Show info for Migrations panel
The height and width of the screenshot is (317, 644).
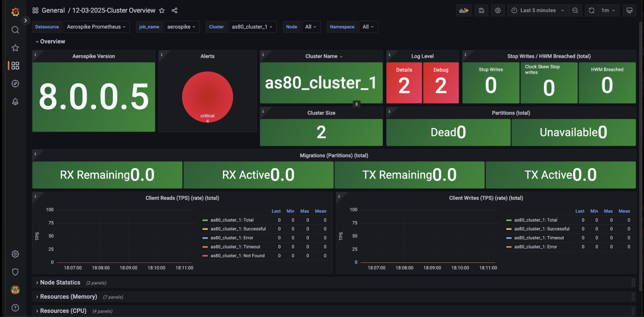point(35,154)
